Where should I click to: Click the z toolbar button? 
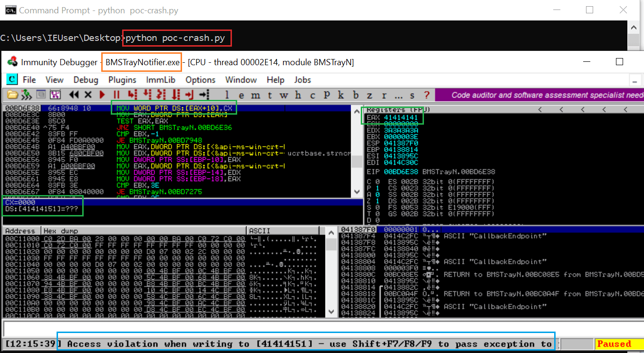370,95
